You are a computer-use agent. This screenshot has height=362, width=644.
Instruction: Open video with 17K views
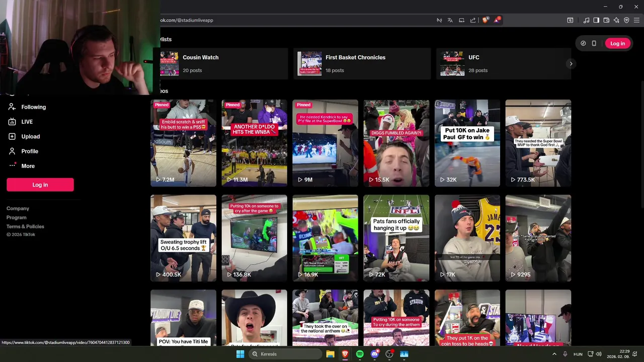pyautogui.click(x=467, y=238)
